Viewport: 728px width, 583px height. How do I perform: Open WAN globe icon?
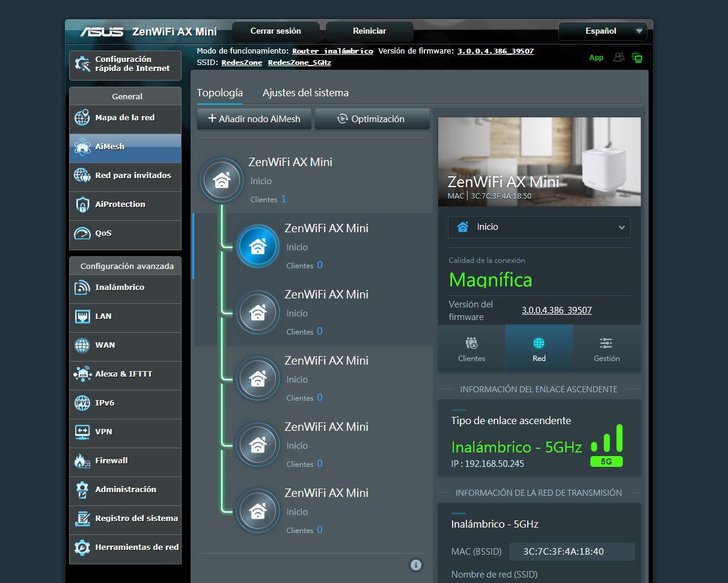pyautogui.click(x=82, y=345)
